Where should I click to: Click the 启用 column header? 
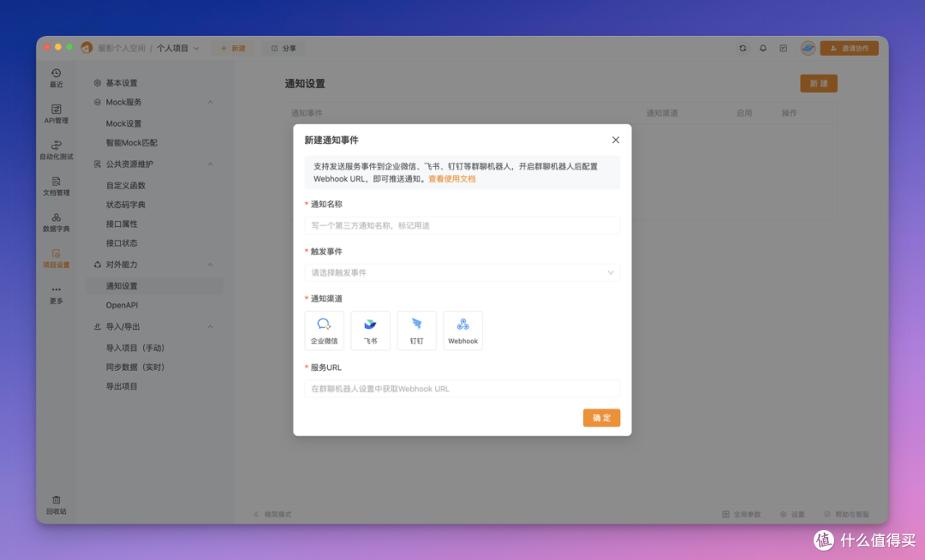tap(744, 113)
